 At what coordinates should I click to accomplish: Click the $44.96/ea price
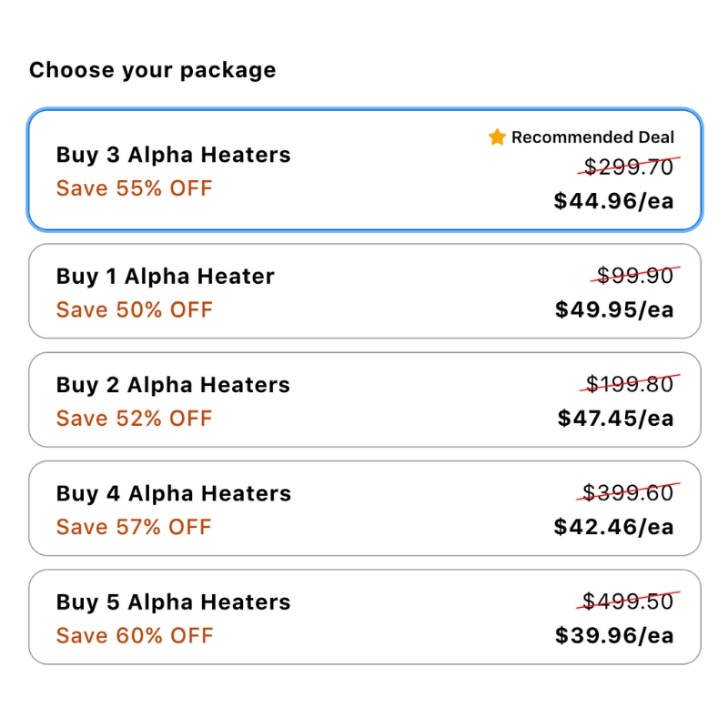[x=614, y=200]
